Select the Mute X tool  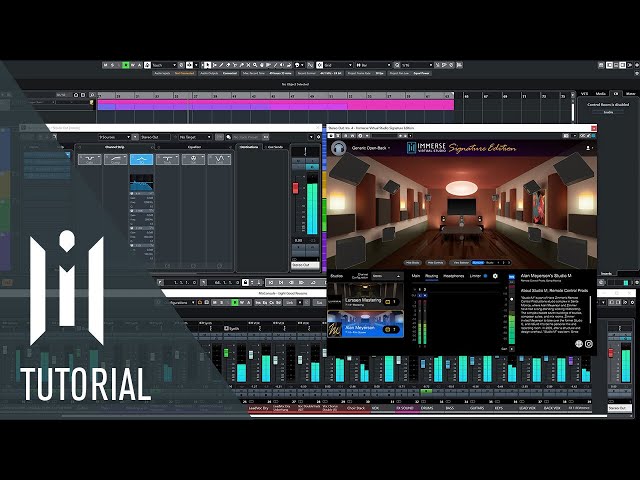pyautogui.click(x=248, y=65)
